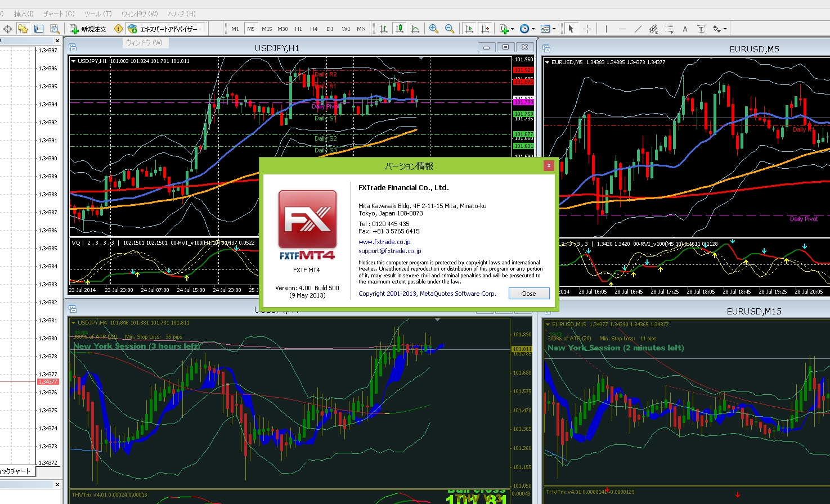The image size is (830, 504).
Task: Select the crosshair tool
Action: (x=587, y=29)
